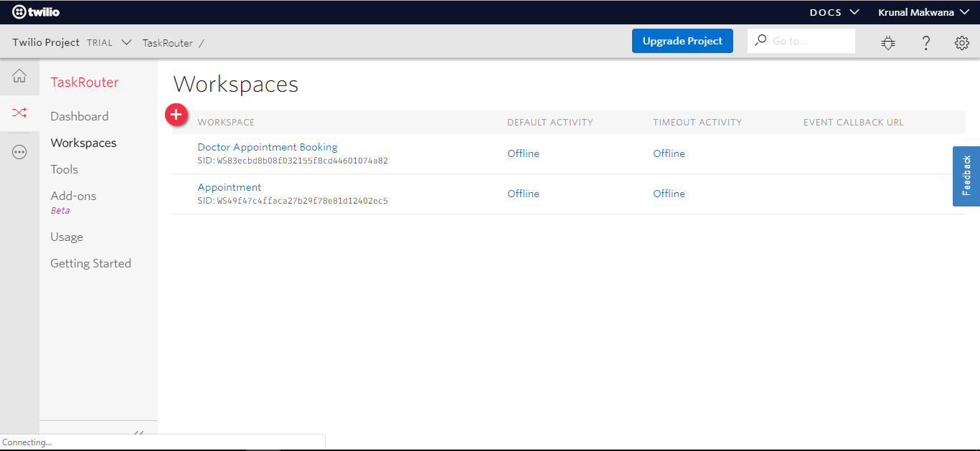Navigate to the Usage section
Image resolution: width=980 pixels, height=451 pixels.
click(x=66, y=236)
